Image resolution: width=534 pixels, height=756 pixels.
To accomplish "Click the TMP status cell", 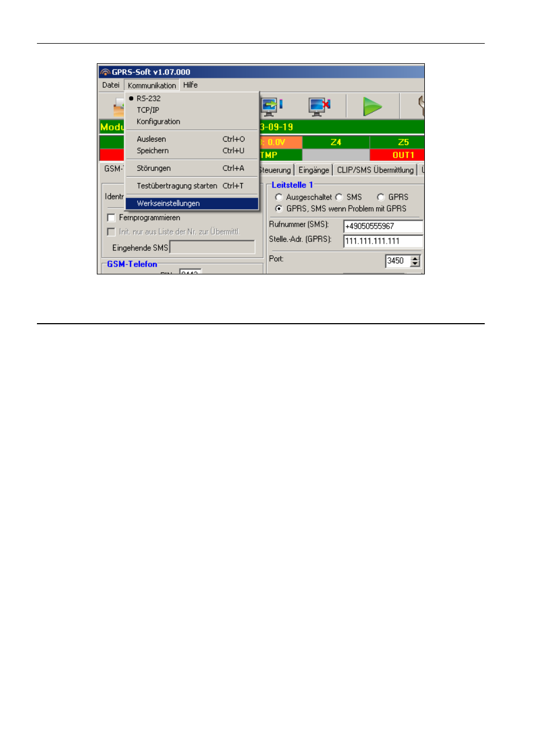I will [x=280, y=155].
